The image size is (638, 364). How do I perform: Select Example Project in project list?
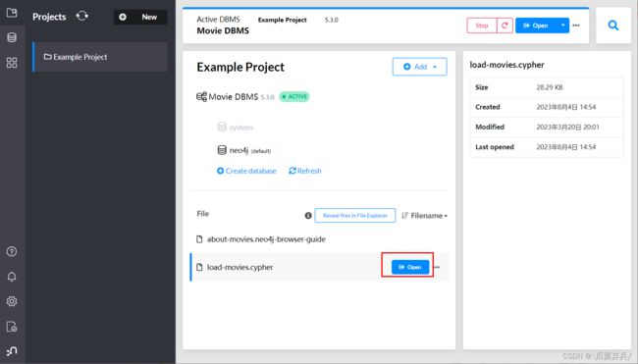100,57
